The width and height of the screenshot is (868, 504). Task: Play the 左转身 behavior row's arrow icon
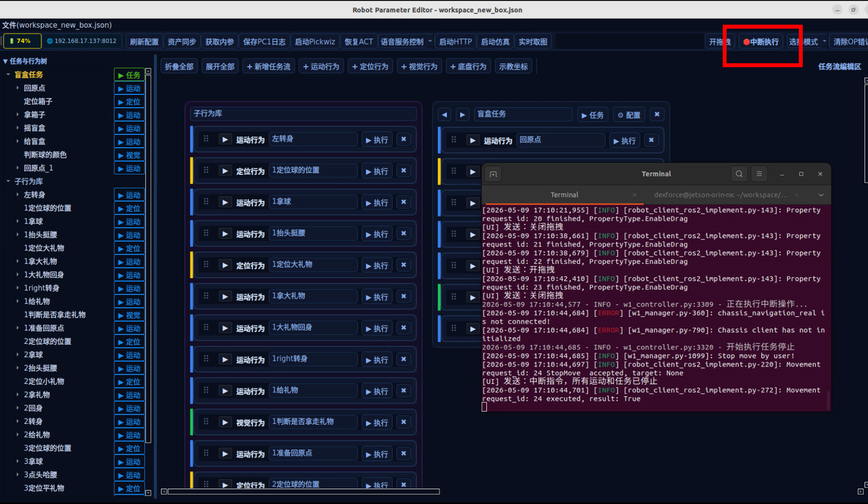coord(225,139)
